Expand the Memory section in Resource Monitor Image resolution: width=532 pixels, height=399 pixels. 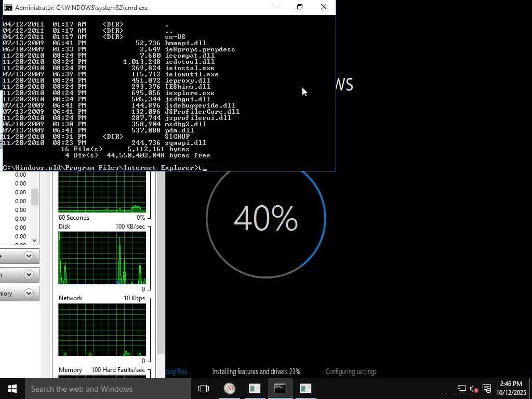click(x=29, y=293)
